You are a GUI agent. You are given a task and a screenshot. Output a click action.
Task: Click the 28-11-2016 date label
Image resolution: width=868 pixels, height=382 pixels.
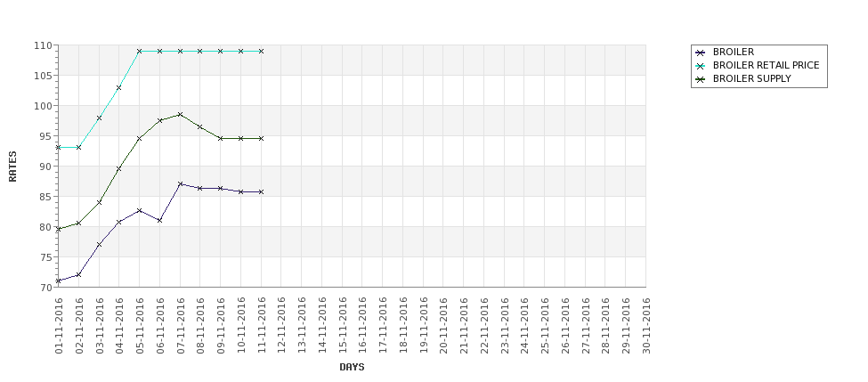pos(605,326)
